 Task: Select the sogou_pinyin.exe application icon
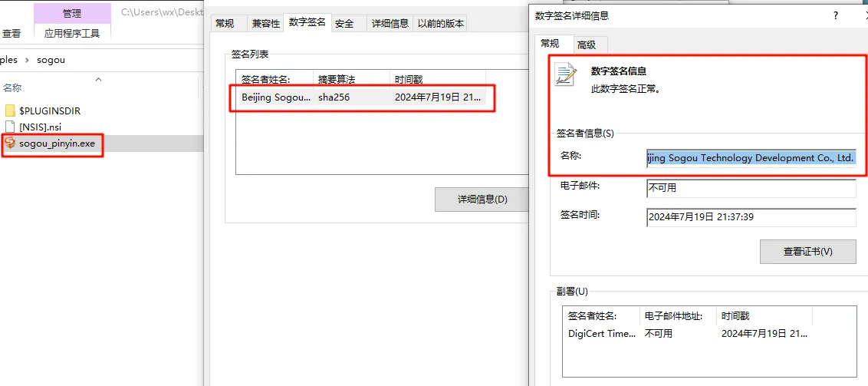click(x=10, y=144)
